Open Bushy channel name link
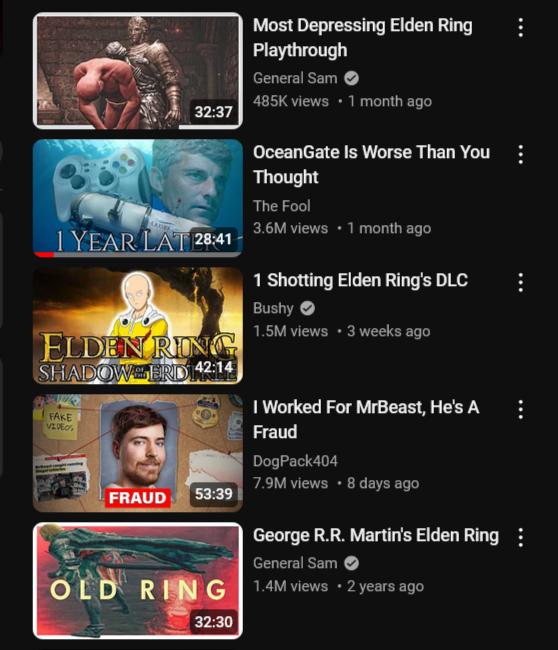Image resolution: width=558 pixels, height=650 pixels. tap(273, 308)
